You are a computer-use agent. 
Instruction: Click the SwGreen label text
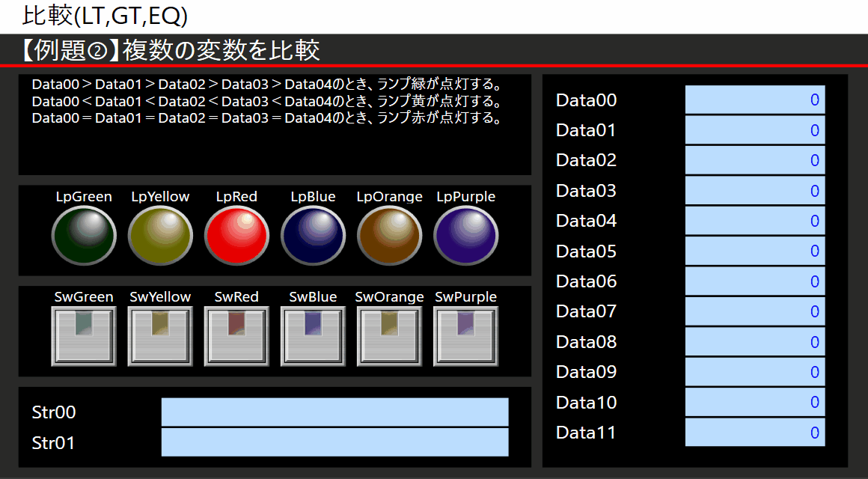pyautogui.click(x=84, y=297)
